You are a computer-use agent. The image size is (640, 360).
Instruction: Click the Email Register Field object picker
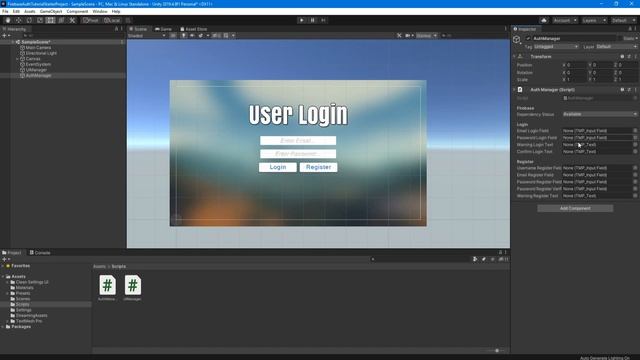coord(635,175)
